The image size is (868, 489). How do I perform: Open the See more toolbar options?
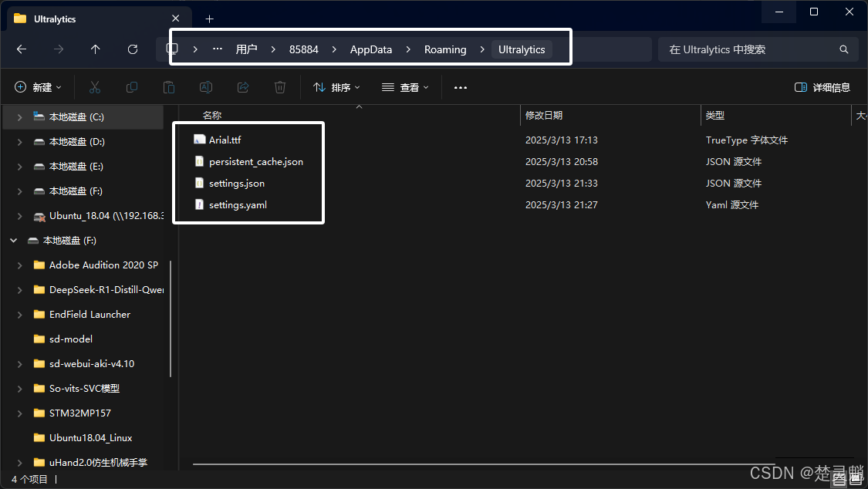pyautogui.click(x=461, y=87)
